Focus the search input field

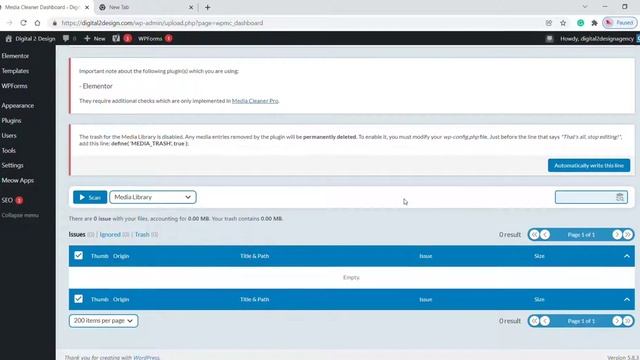click(x=591, y=197)
